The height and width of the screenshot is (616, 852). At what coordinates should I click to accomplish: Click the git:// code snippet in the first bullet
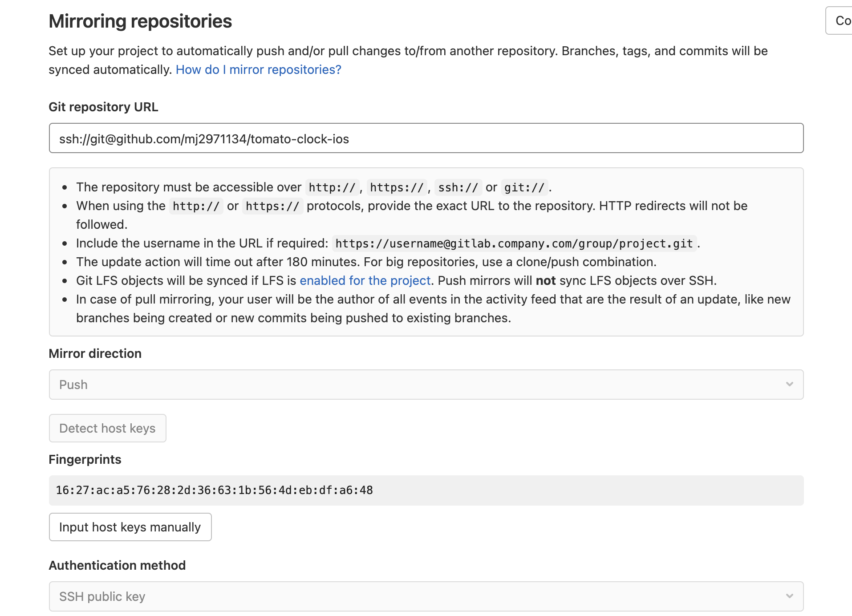click(524, 187)
